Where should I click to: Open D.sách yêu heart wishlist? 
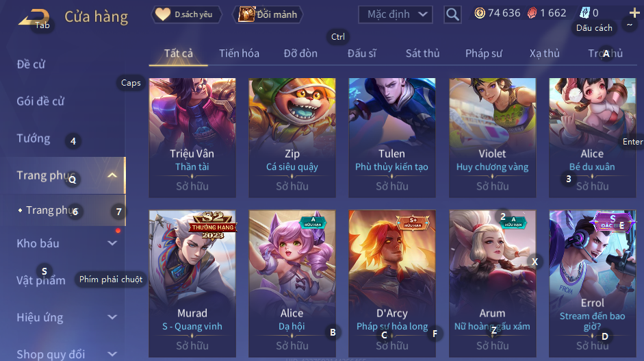coord(187,14)
